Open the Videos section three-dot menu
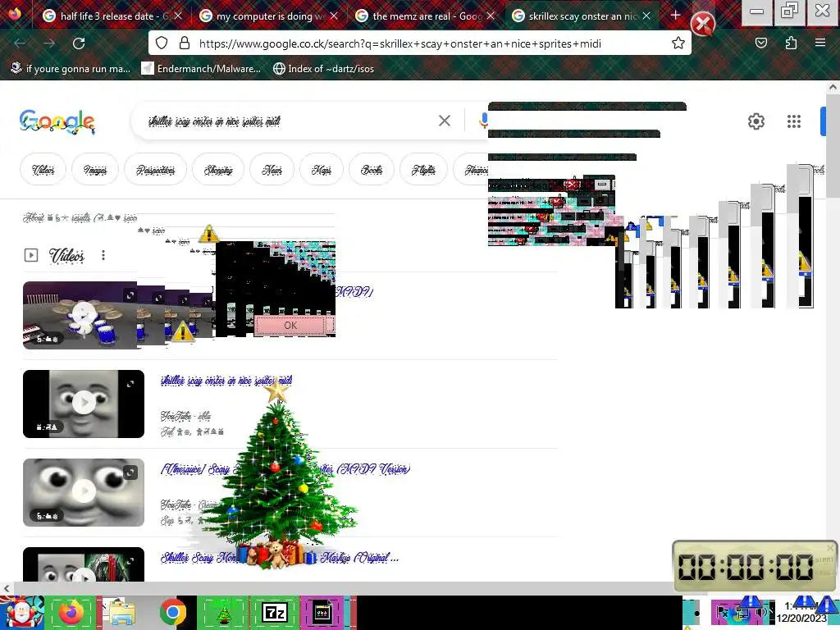840x630 pixels. (103, 256)
